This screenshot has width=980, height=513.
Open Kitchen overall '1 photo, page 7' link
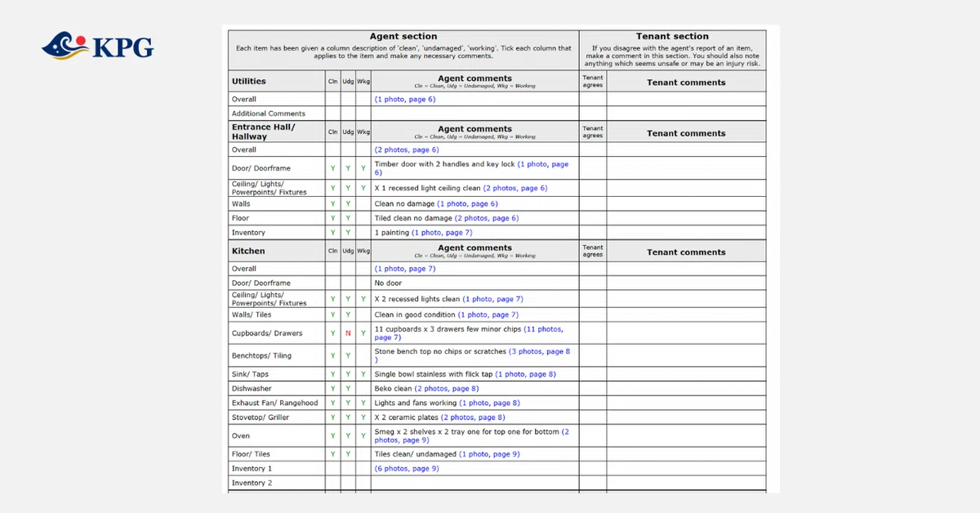405,269
